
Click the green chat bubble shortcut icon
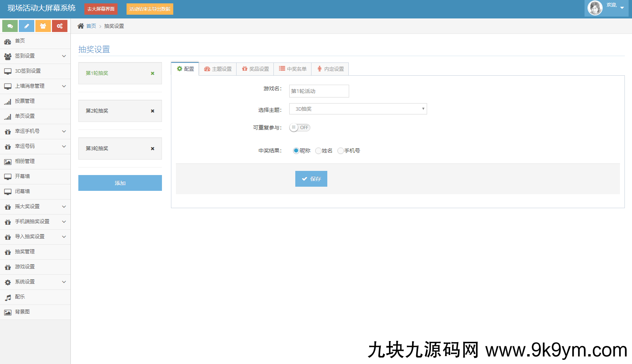[x=10, y=26]
